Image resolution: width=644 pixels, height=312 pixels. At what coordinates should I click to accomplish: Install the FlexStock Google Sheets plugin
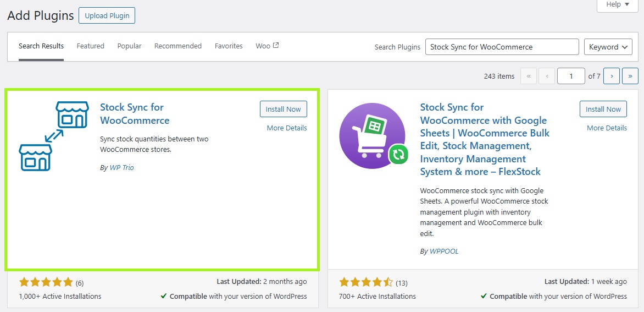point(603,109)
